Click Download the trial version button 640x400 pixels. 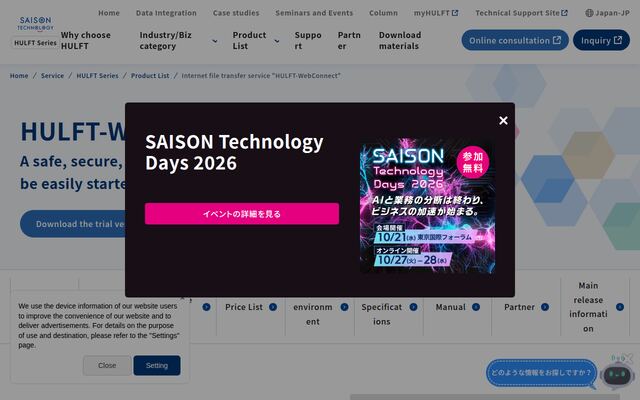coord(73,224)
